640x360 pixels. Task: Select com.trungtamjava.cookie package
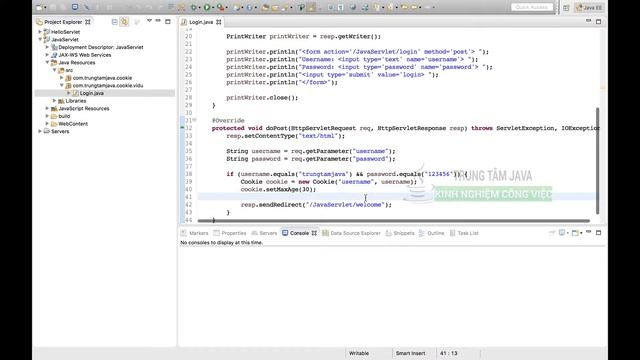pyautogui.click(x=102, y=78)
